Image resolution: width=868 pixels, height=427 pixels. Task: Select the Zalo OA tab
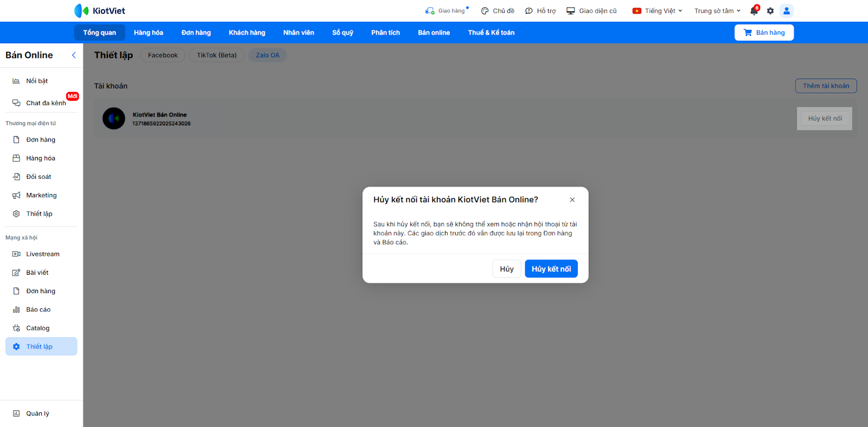tap(268, 55)
